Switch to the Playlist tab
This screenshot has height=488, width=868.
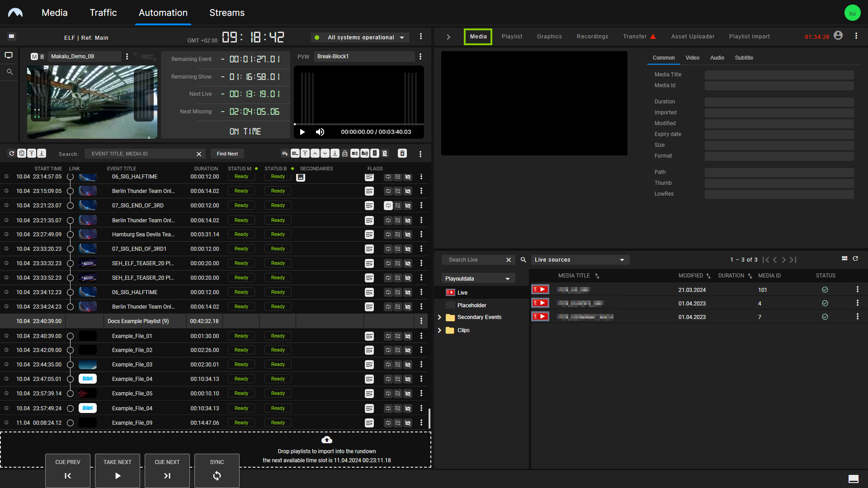point(511,36)
